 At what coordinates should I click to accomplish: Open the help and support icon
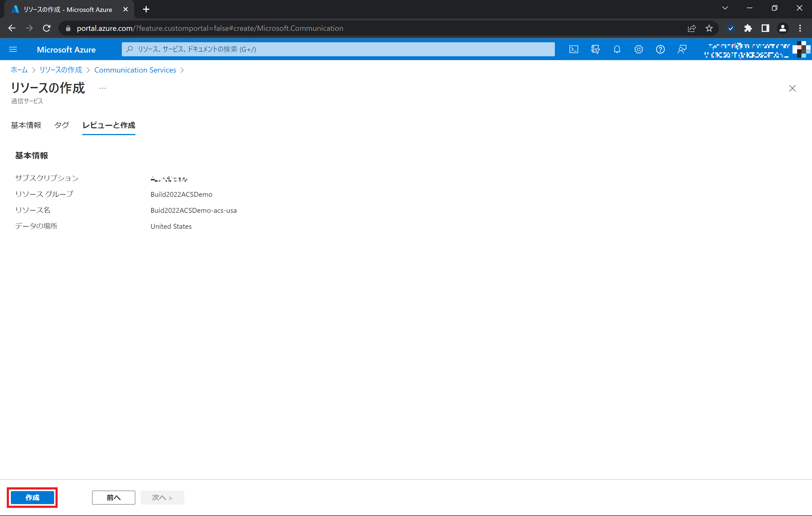660,49
